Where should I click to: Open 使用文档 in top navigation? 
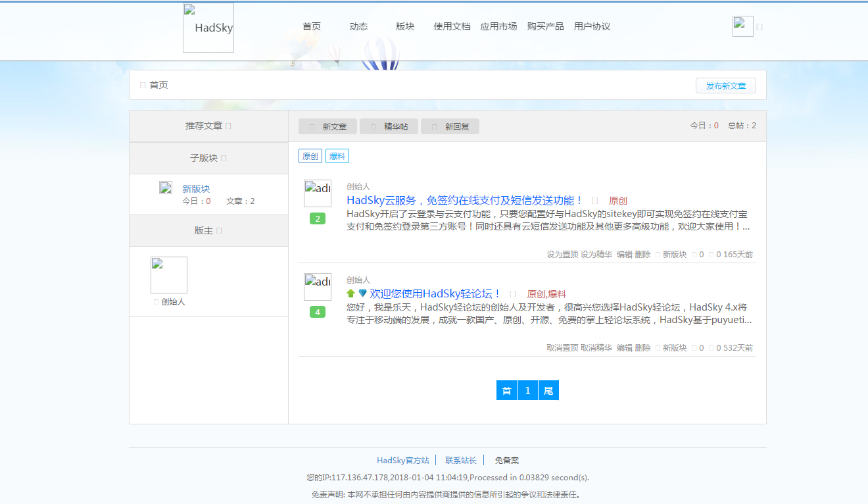click(452, 26)
